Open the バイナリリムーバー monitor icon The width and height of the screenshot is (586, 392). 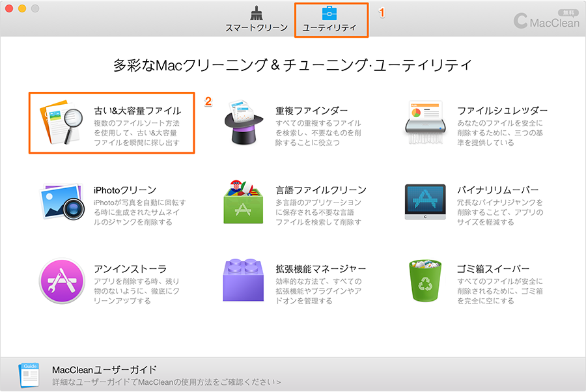[425, 202]
